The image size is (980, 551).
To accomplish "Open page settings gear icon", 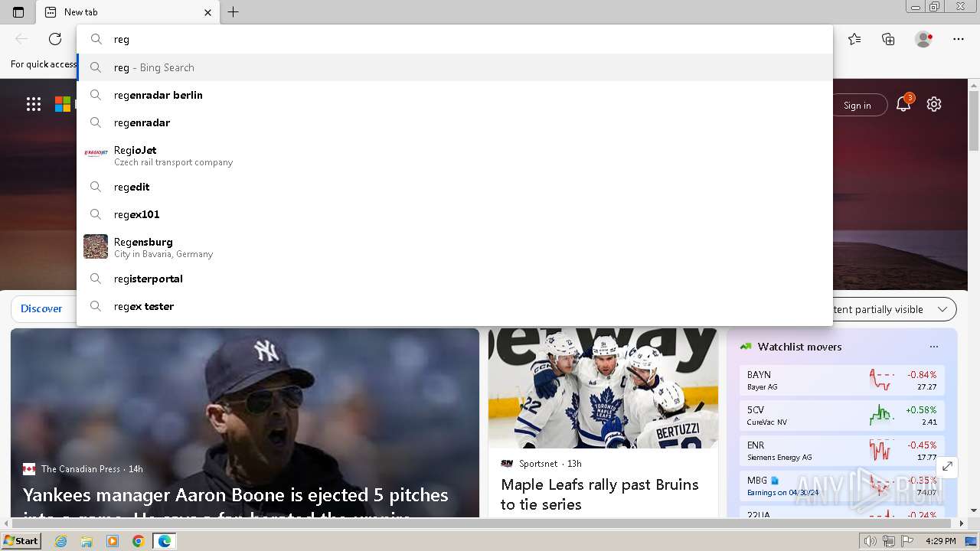I will pyautogui.click(x=934, y=105).
